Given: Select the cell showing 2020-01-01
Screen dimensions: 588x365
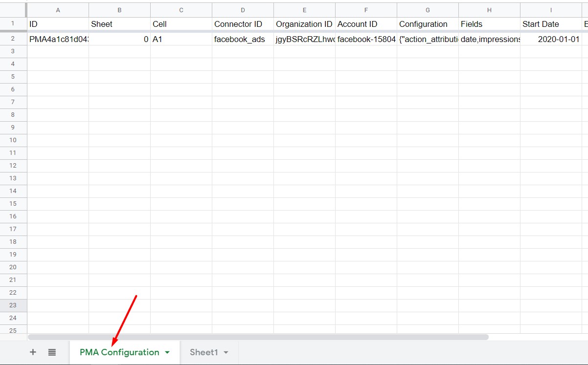Looking at the screenshot, I should 551,38.
